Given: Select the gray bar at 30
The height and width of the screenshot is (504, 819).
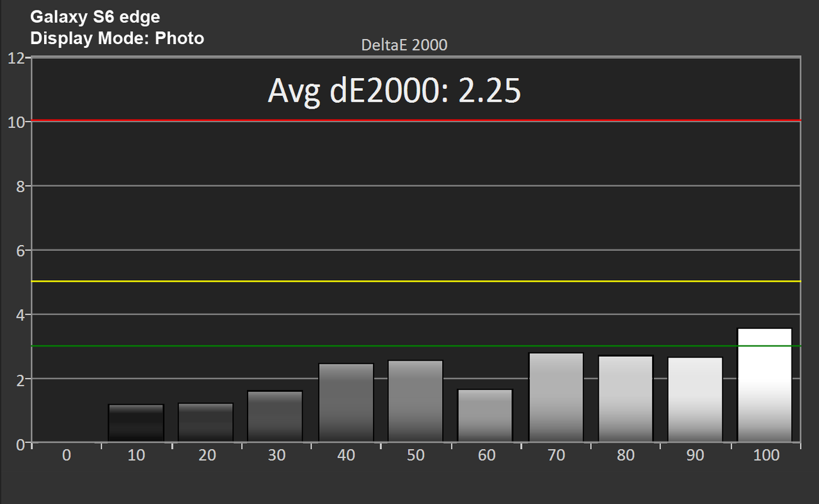Looking at the screenshot, I should (x=275, y=416).
